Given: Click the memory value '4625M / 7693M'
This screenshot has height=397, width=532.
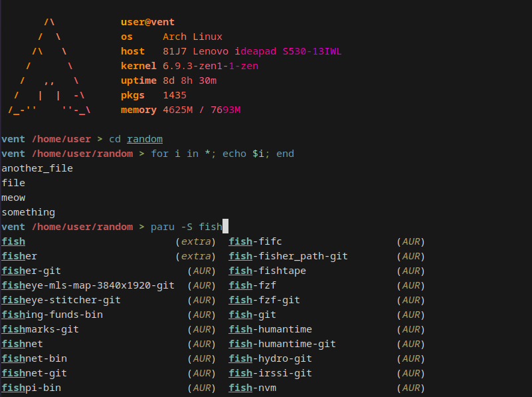Looking at the screenshot, I should click(x=201, y=110).
